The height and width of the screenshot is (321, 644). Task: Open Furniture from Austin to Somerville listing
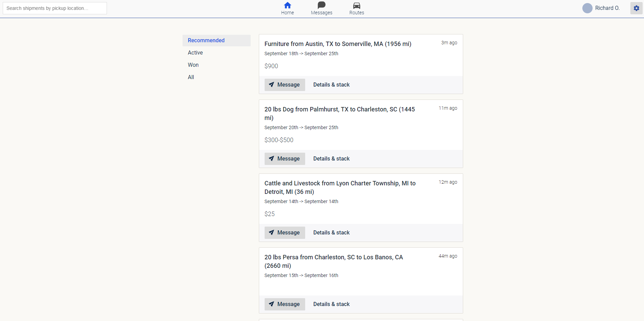pos(337,44)
